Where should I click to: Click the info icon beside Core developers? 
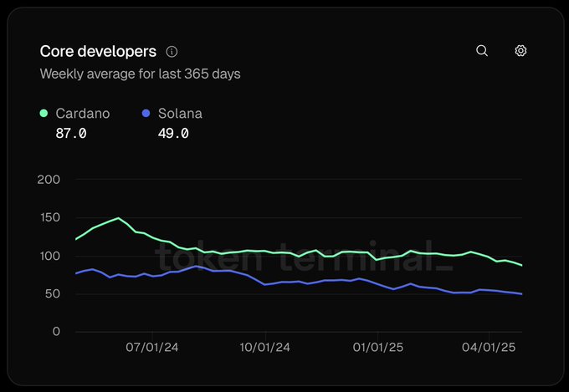click(172, 52)
